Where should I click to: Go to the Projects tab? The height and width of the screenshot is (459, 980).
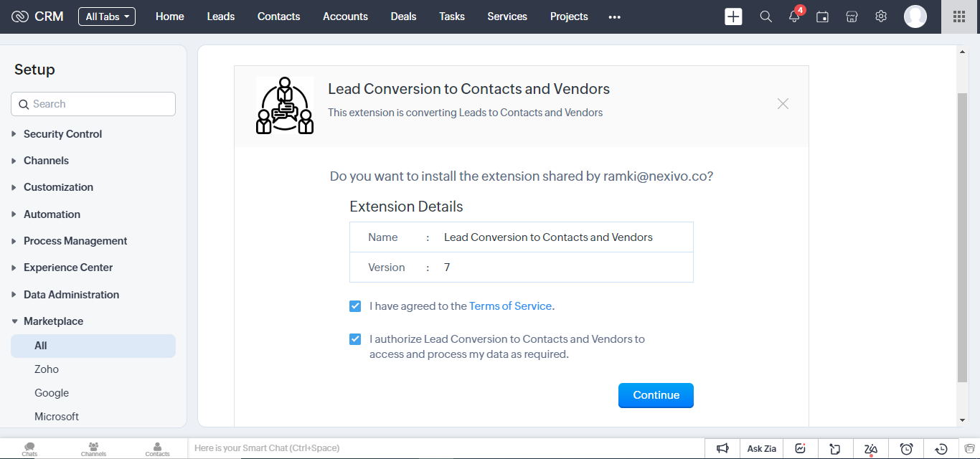[569, 16]
